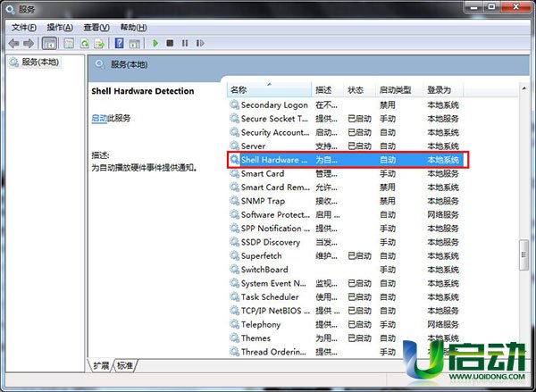The height and width of the screenshot is (392, 536).
Task: Sort by the 启动类型 column header
Action: click(395, 90)
